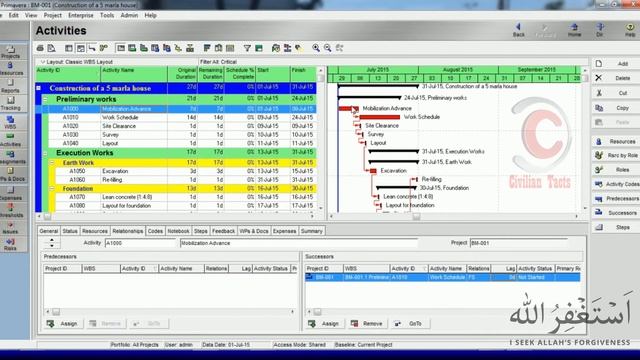Viewport: 640px width, 360px height.
Task: Switch to the Notebook tab
Action: pyautogui.click(x=178, y=231)
